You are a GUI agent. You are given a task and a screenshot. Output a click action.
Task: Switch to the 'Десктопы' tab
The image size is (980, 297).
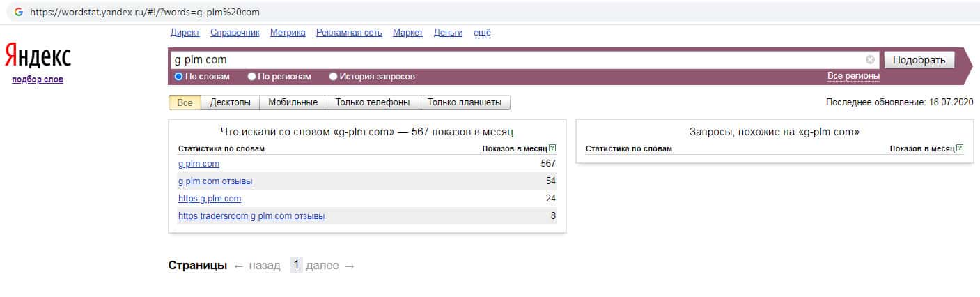230,102
